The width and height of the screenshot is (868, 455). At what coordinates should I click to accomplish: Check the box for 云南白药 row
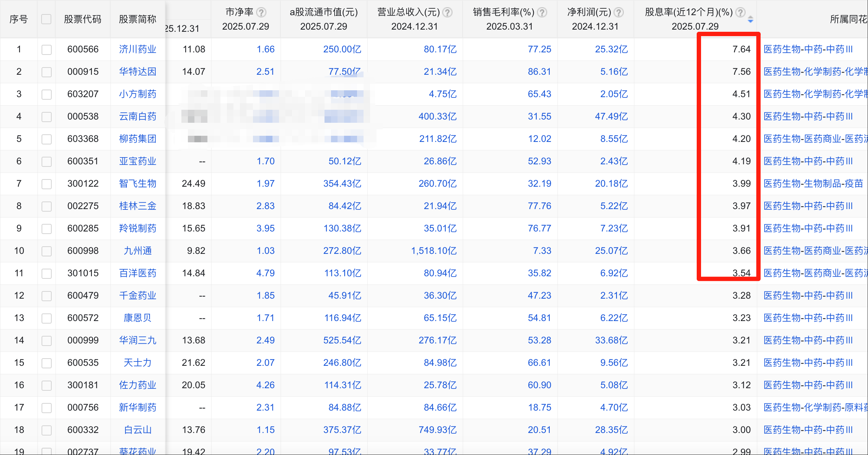[46, 117]
